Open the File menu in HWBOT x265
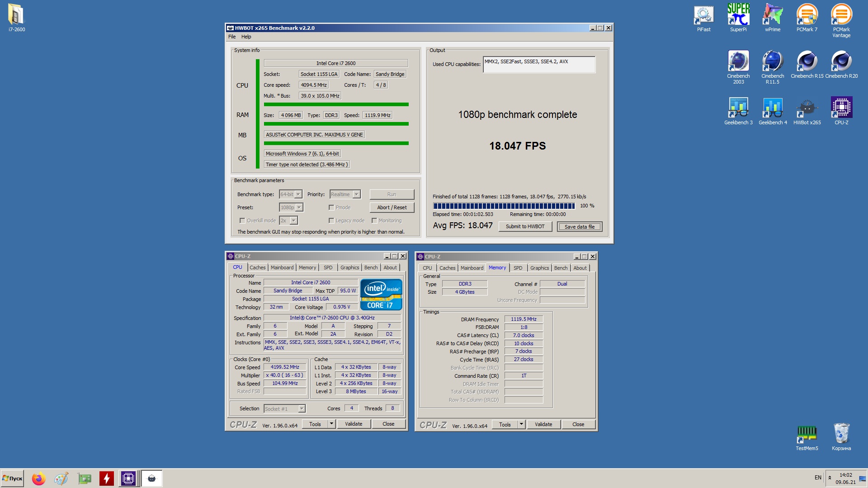Viewport: 868px width, 488px height. pos(232,37)
